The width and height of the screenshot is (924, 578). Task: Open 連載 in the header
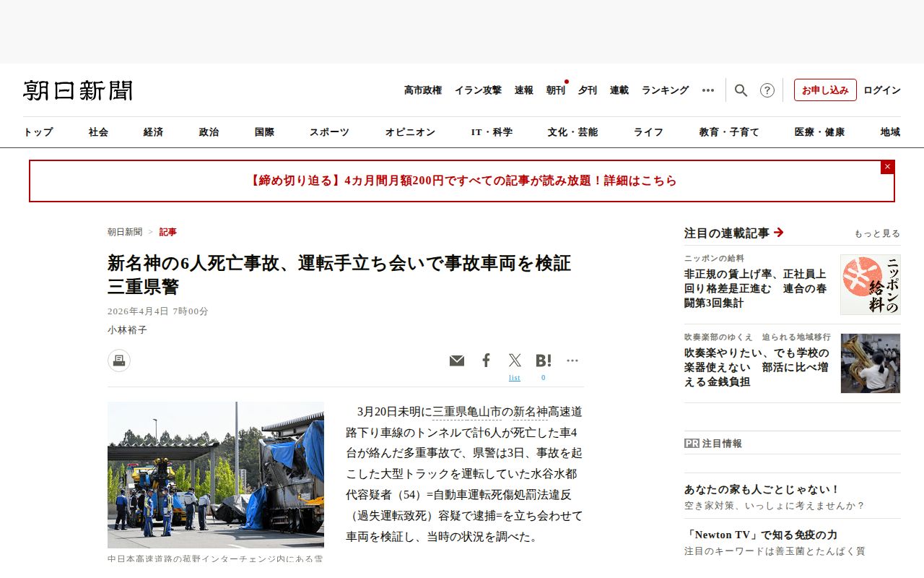point(619,90)
